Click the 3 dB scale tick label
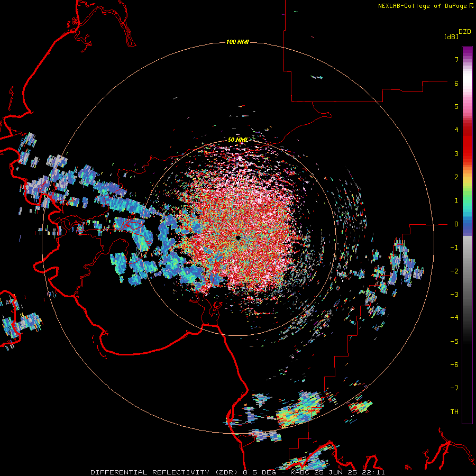 pyautogui.click(x=456, y=153)
